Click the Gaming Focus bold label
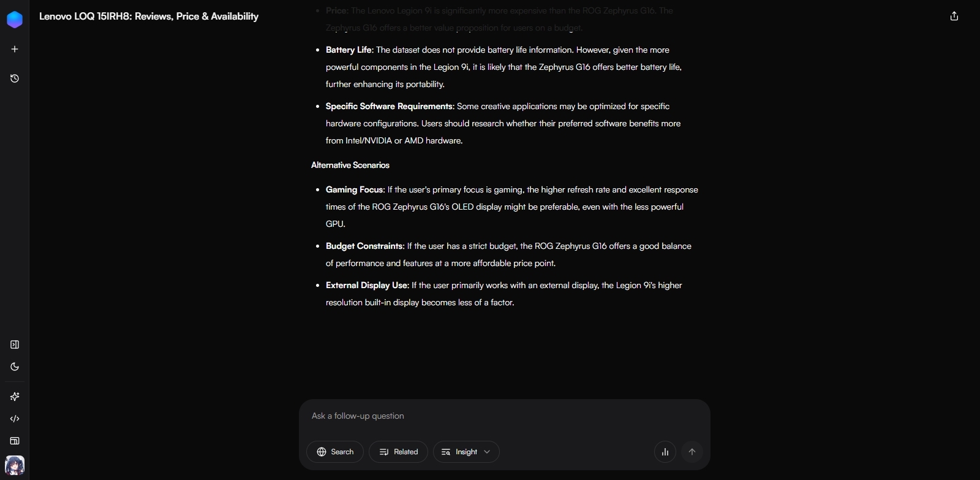Screen dimensions: 980x480 click(x=355, y=189)
